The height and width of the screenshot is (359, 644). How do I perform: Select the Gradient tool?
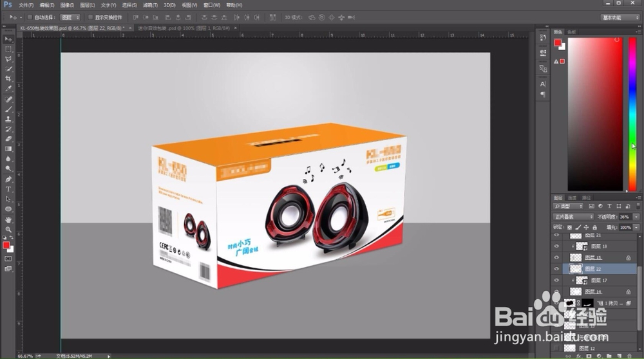pos(8,149)
